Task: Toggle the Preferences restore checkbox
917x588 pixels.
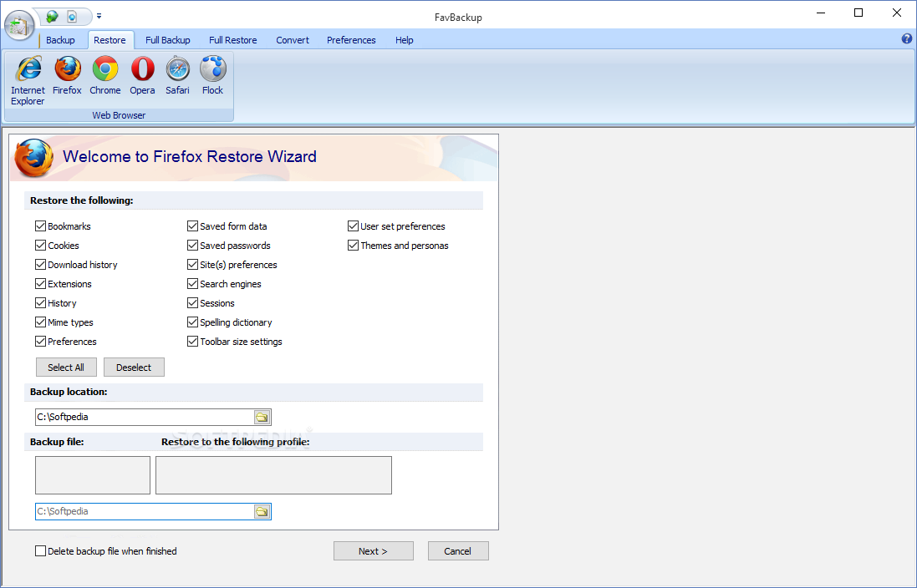Action: [x=40, y=342]
